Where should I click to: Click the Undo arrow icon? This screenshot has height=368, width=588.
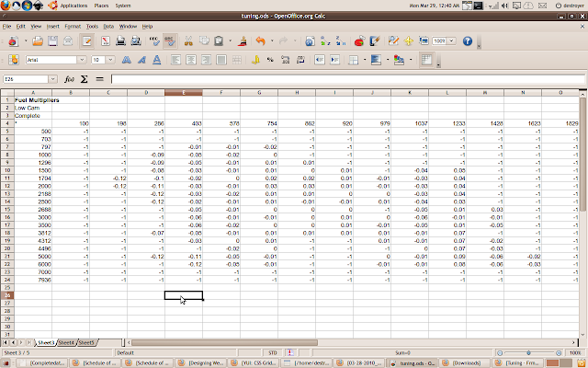click(260, 41)
